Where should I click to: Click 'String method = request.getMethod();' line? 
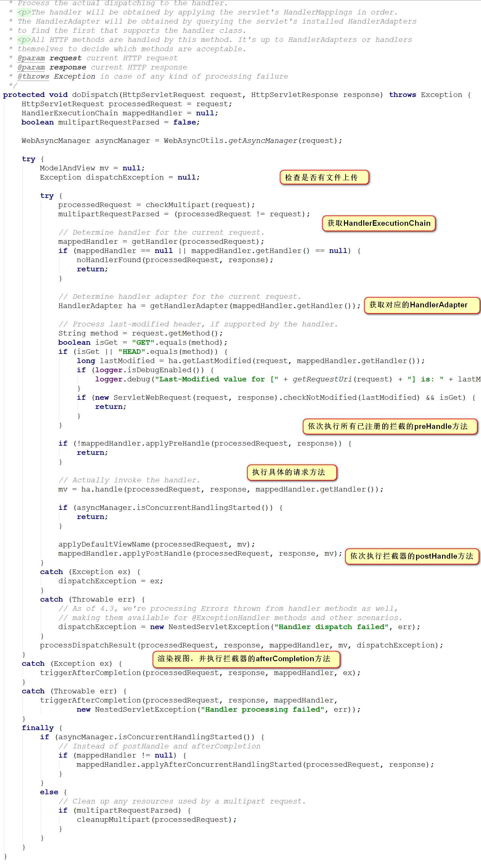[141, 333]
